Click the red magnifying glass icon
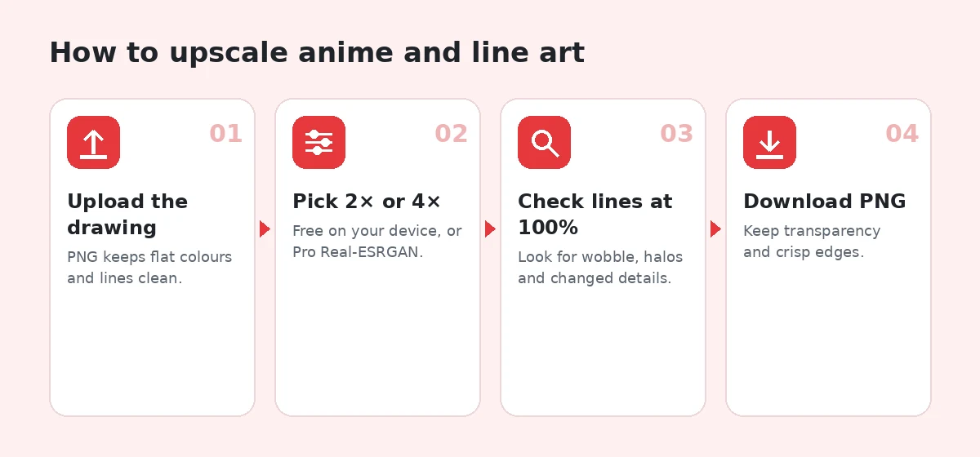 544,143
